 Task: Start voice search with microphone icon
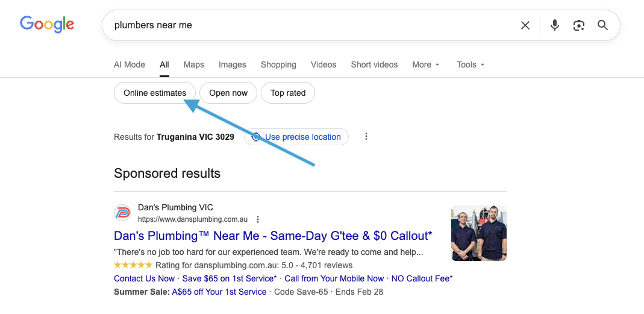pos(555,25)
